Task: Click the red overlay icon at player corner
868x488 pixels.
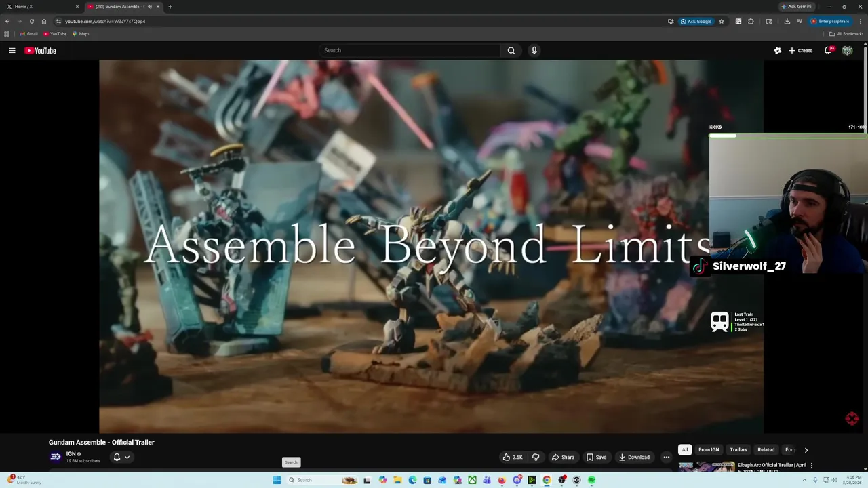Action: pos(852,419)
